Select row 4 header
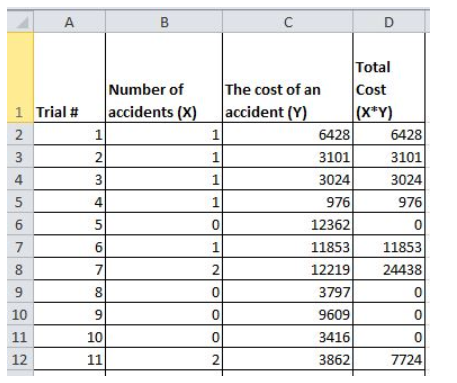Image resolution: width=457 pixels, height=383 pixels. [20, 179]
